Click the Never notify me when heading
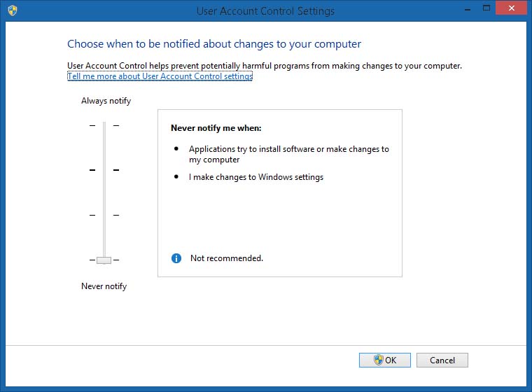The width and height of the screenshot is (532, 392). click(x=216, y=128)
